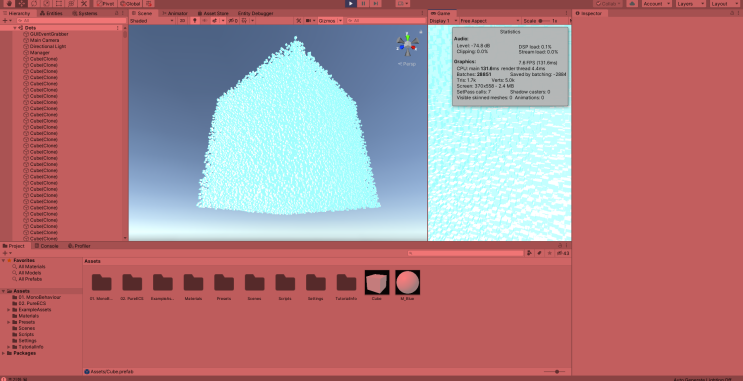The height and width of the screenshot is (381, 743).
Task: Click the Project search field
Action: click(x=466, y=253)
